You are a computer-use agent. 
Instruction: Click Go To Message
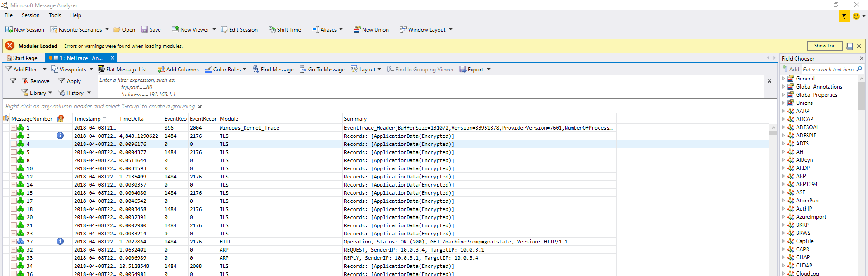point(322,69)
